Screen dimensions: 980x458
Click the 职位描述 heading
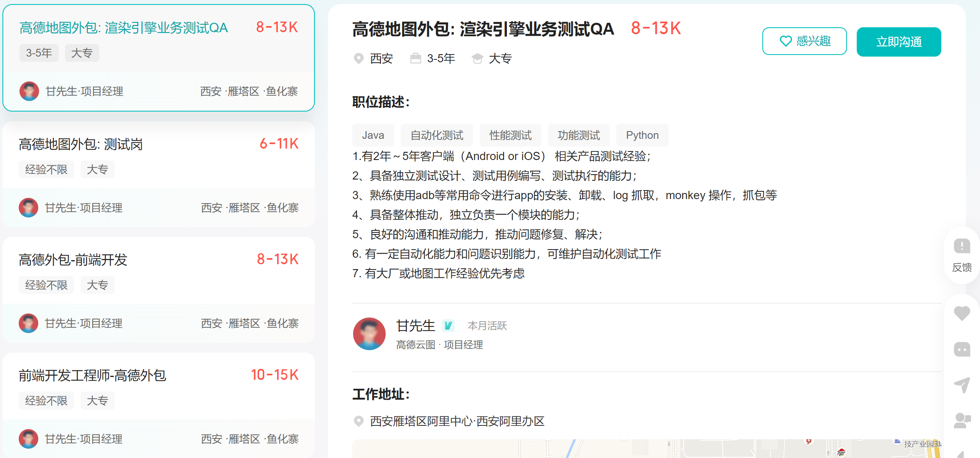380,102
